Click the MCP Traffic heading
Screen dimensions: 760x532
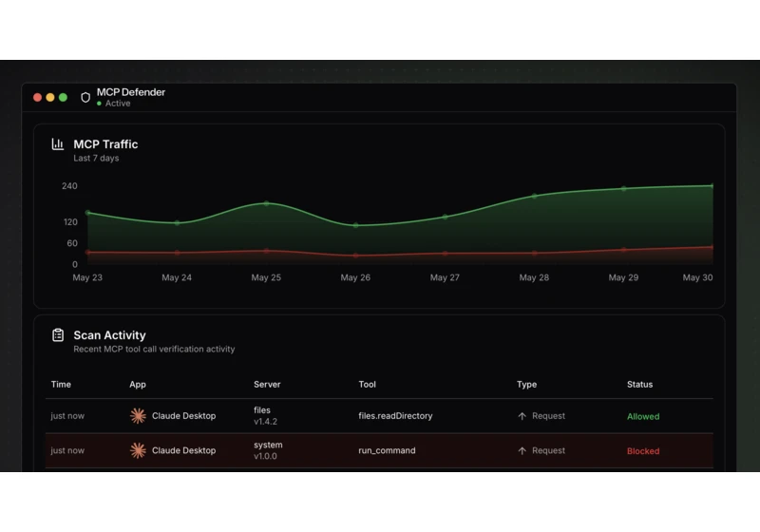point(105,144)
